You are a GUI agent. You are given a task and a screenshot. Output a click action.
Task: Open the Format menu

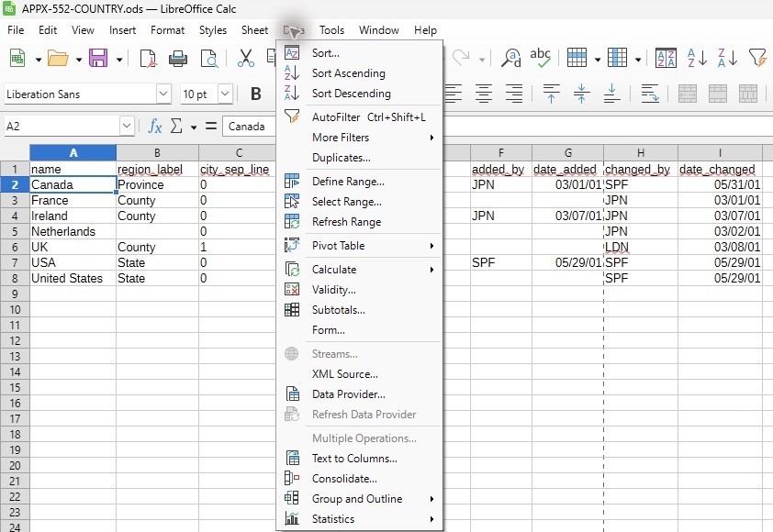pyautogui.click(x=168, y=30)
